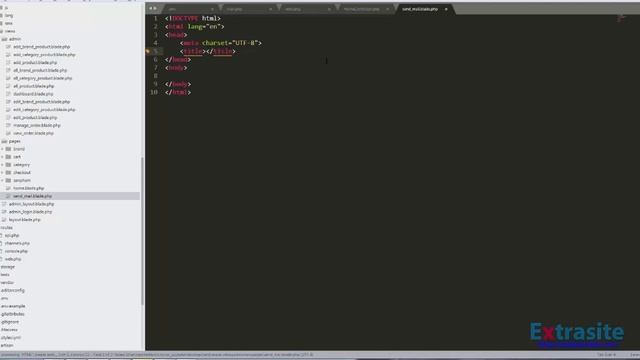This screenshot has width=640, height=360.
Task: Expand the cart folder arrow
Action: coord(2,157)
